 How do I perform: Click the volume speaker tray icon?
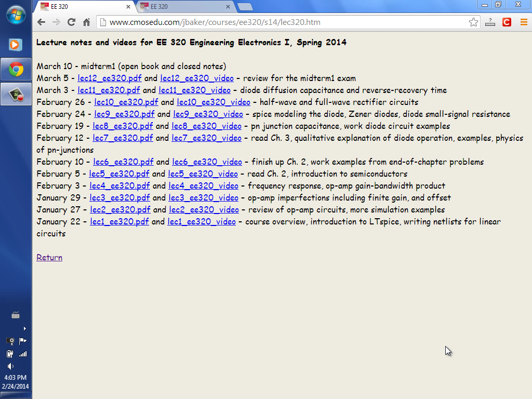(x=10, y=366)
